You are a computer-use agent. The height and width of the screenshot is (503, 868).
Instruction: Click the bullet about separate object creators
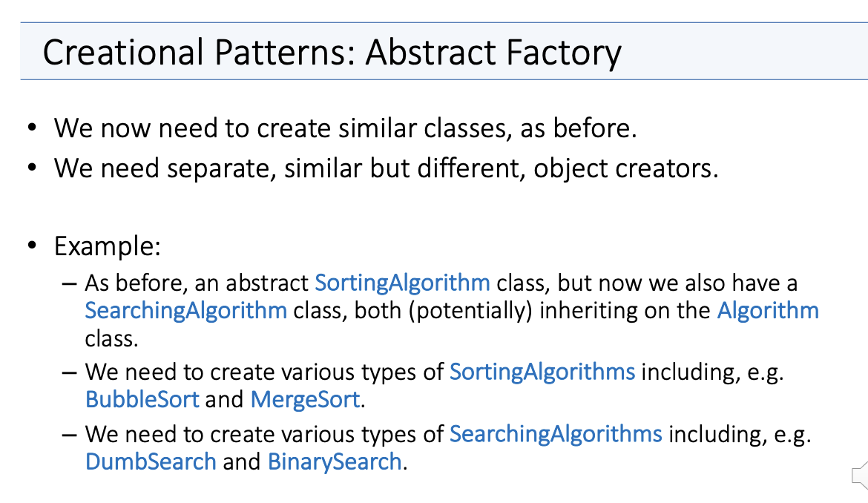pos(386,168)
